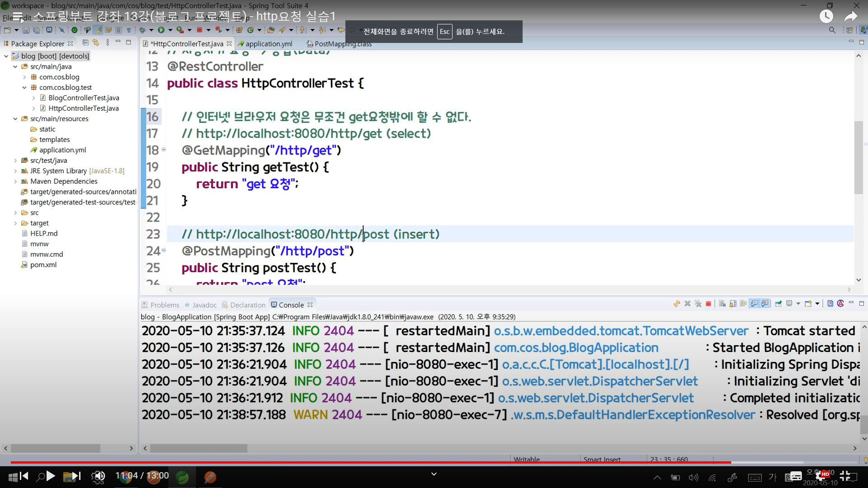Click the Save All toolbar icon
Image resolution: width=868 pixels, height=488 pixels.
click(37, 30)
